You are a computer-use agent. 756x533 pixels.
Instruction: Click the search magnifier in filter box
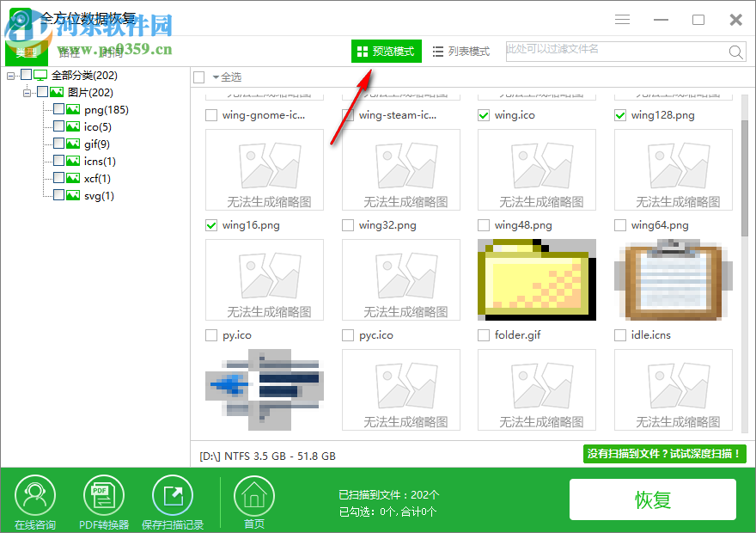click(736, 52)
